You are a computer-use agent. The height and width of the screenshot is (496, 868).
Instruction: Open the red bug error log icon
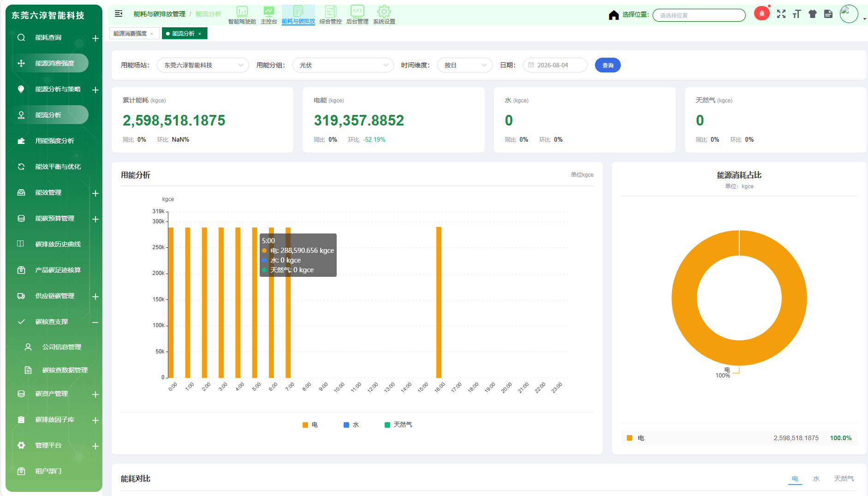point(762,13)
